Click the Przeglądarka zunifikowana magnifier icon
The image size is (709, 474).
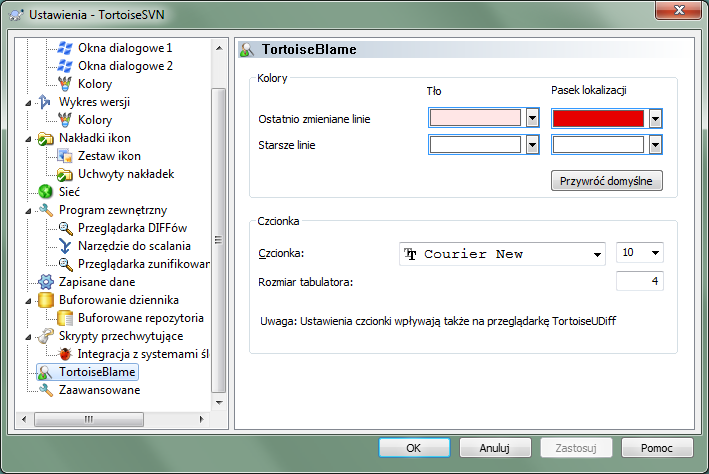[x=65, y=264]
